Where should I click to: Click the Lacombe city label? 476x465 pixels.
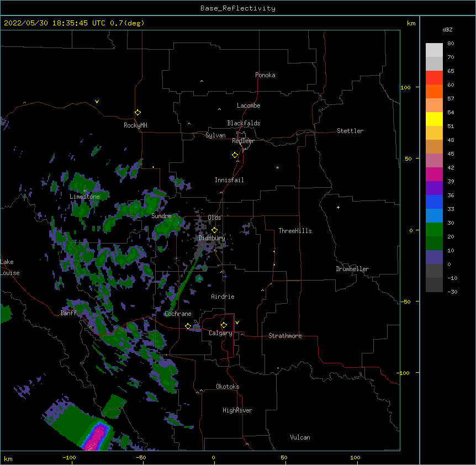[248, 105]
